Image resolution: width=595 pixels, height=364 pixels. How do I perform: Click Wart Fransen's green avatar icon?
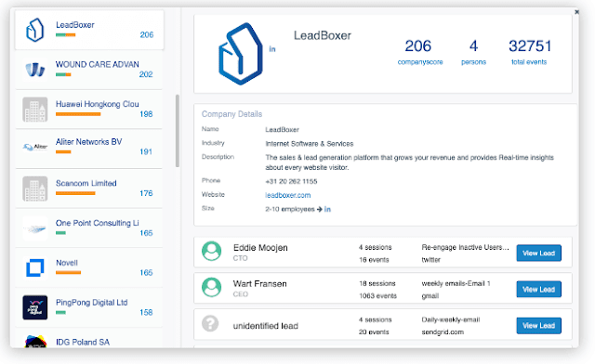[211, 288]
